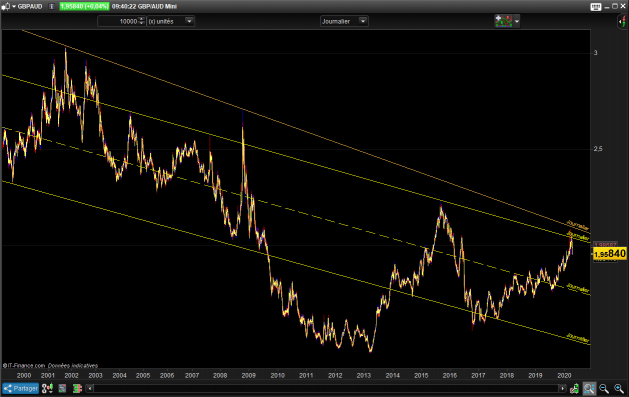
Task: Open the (x) unités dropdown
Action: [171, 21]
